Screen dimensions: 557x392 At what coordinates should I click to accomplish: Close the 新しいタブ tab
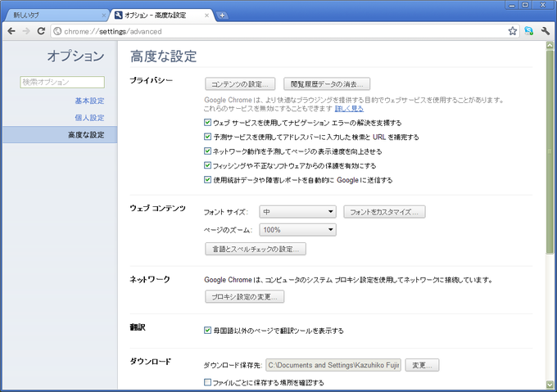(x=104, y=16)
